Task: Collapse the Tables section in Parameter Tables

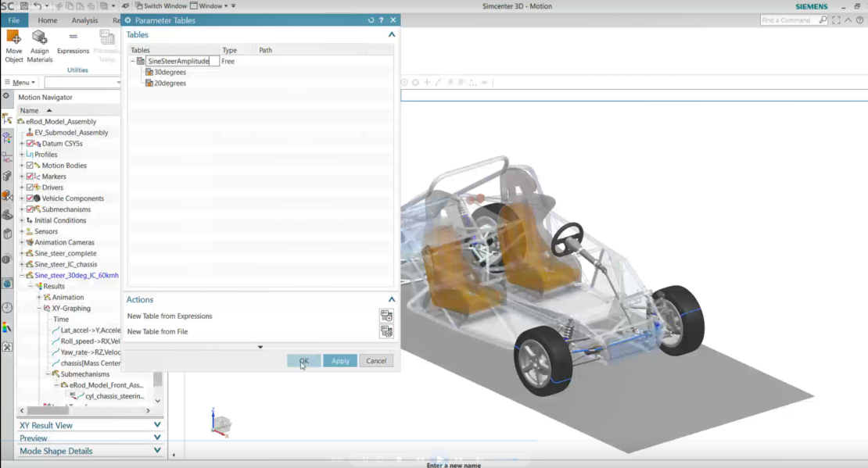Action: [392, 34]
